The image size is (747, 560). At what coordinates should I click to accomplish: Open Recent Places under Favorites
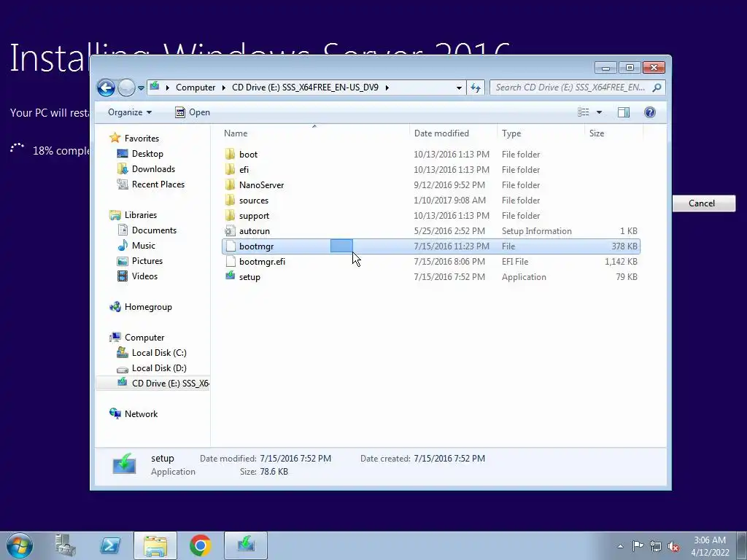click(158, 184)
